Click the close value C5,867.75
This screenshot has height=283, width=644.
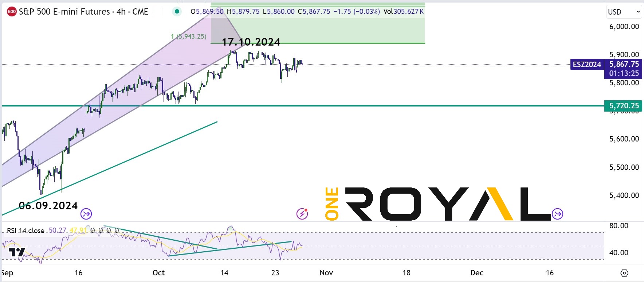pos(314,12)
